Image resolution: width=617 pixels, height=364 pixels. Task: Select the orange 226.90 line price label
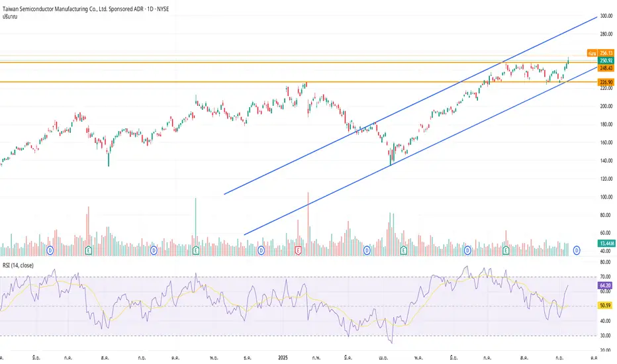[x=606, y=82]
